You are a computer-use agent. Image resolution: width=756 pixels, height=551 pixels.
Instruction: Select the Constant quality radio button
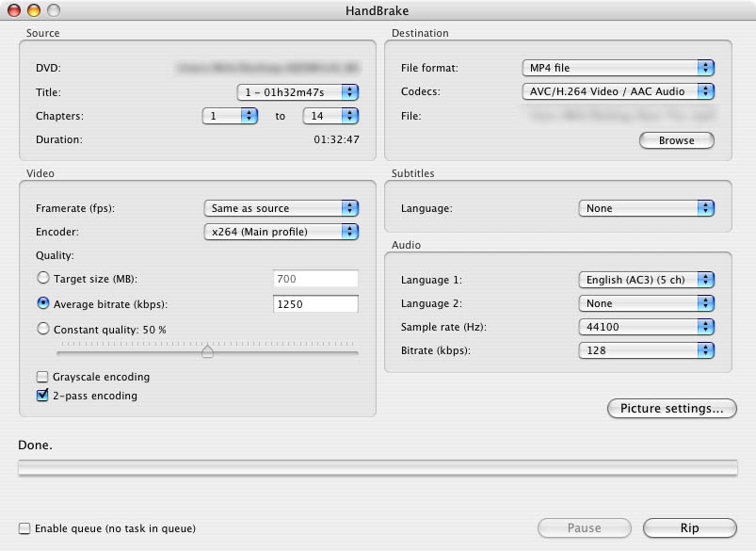coord(43,329)
